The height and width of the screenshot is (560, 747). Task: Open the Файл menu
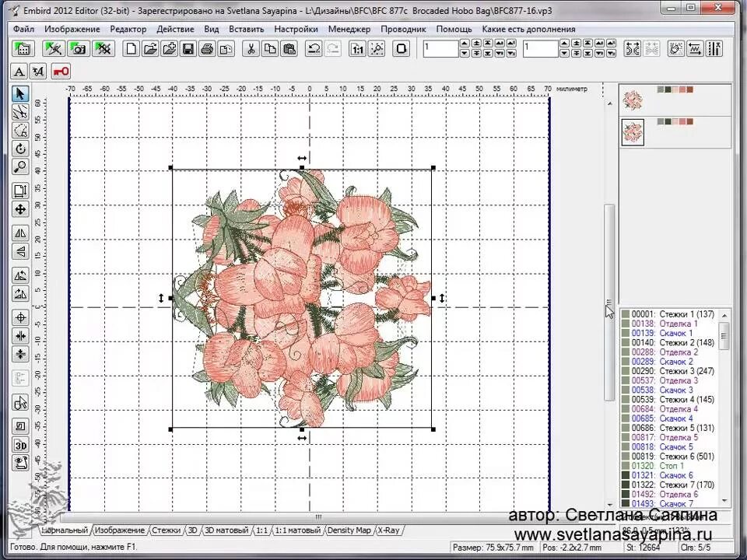click(x=23, y=29)
